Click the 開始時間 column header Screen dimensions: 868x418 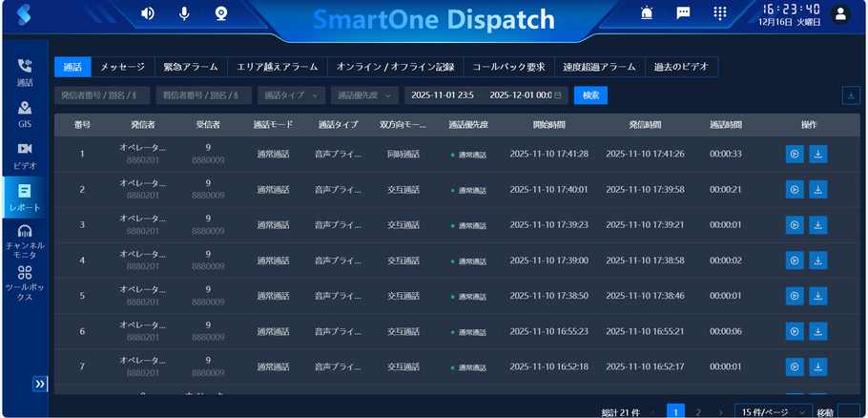click(548, 125)
